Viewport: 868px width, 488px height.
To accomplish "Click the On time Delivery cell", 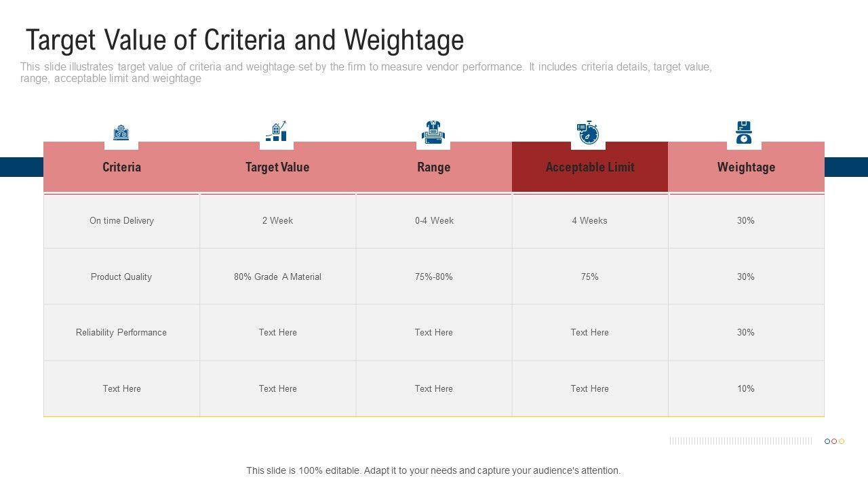I will (x=121, y=221).
